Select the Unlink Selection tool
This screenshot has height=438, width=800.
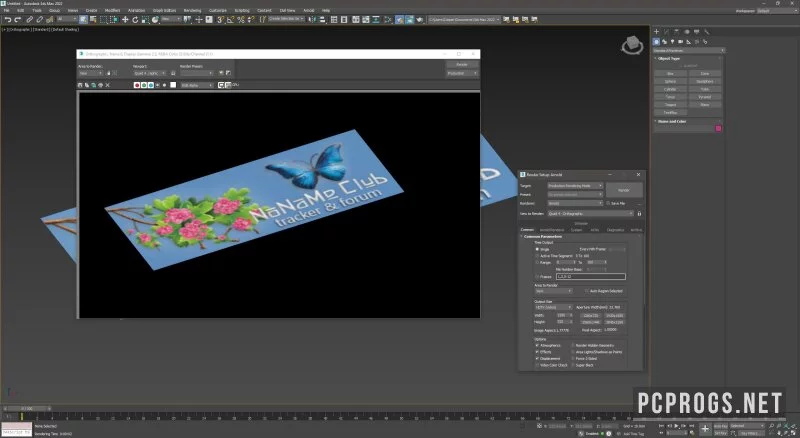pyautogui.click(x=39, y=19)
